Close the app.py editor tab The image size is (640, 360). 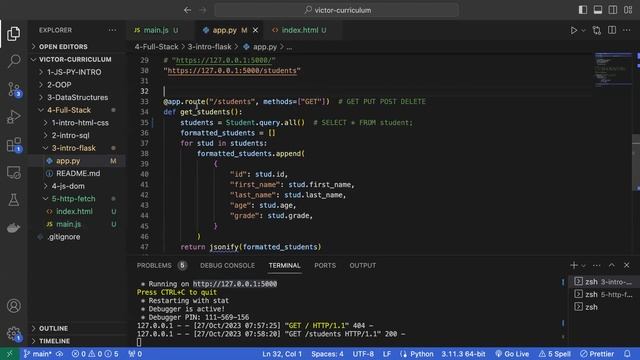pyautogui.click(x=256, y=30)
